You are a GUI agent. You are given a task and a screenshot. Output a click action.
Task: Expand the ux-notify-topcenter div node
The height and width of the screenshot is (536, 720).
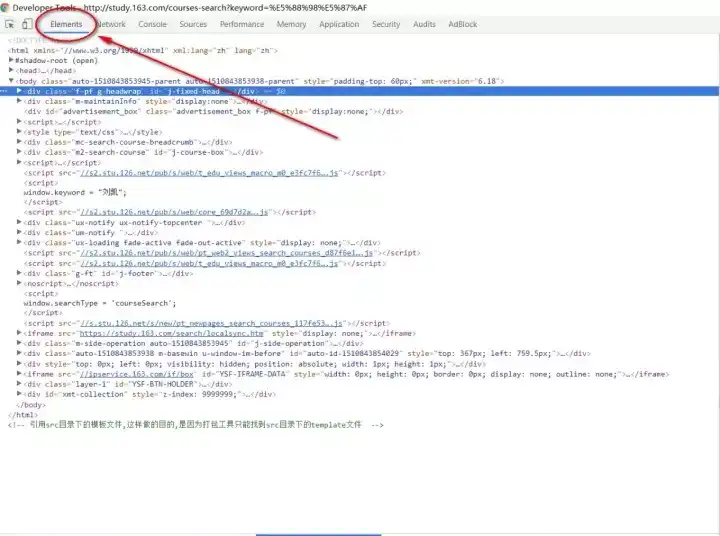[x=19, y=222]
